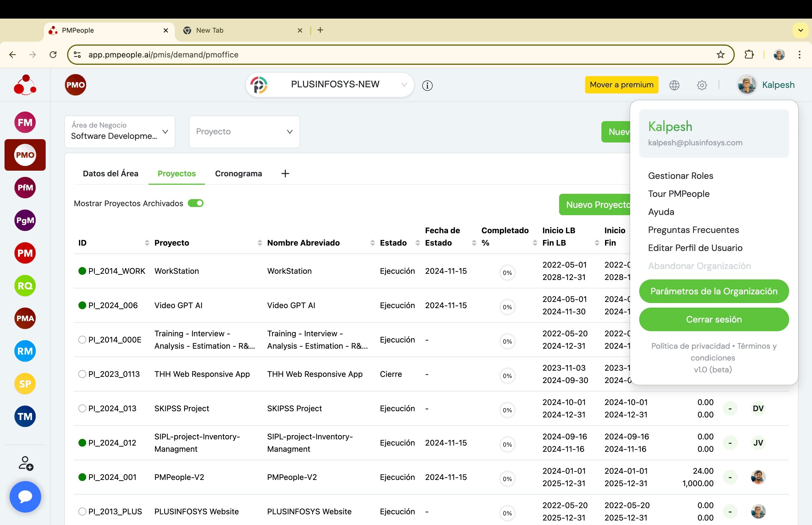Click the organization info icon
The image size is (812, 525).
pyautogui.click(x=427, y=86)
